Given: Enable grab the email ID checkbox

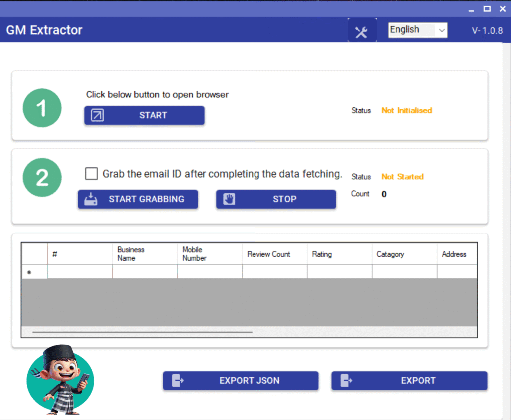Looking at the screenshot, I should [91, 174].
